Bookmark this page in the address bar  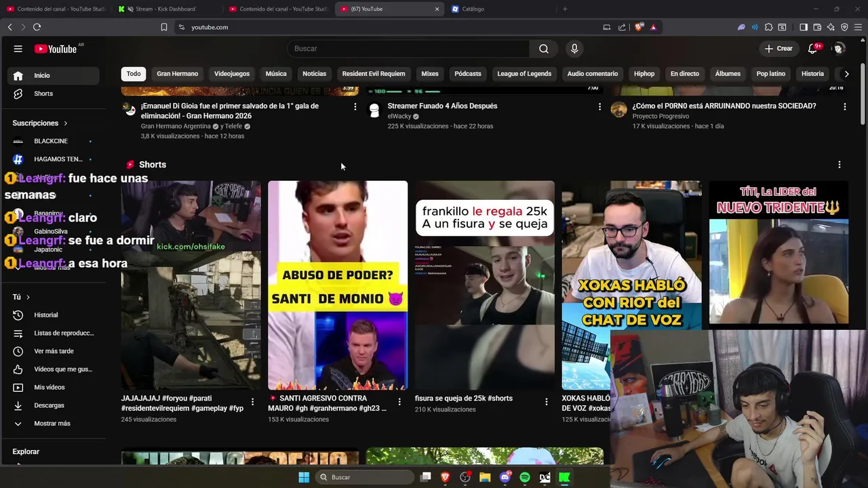pos(164,27)
